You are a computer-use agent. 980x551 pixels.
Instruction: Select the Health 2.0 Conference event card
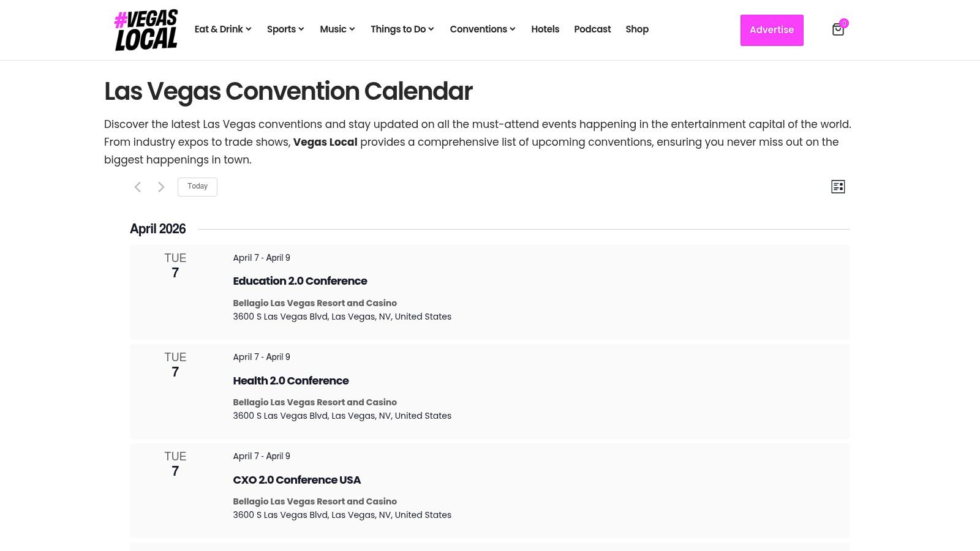coord(290,380)
